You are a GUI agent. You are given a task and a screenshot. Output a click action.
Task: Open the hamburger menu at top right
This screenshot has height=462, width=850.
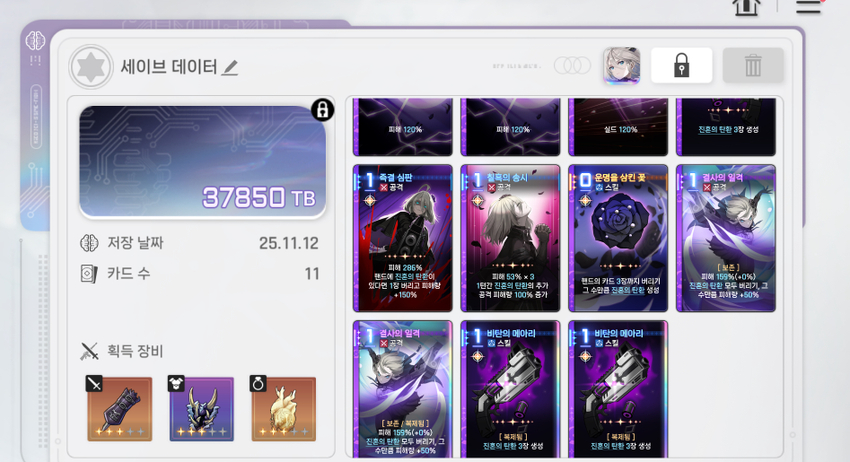point(808,7)
